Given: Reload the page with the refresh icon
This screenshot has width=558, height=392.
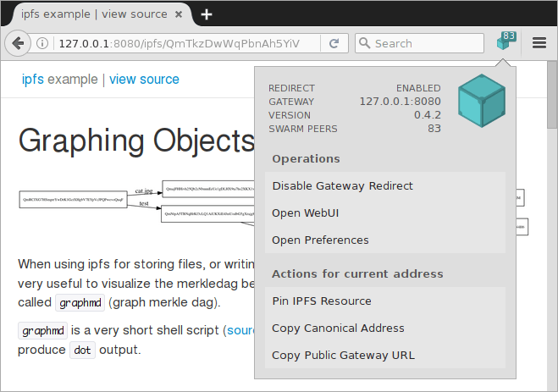Looking at the screenshot, I should tap(334, 43).
